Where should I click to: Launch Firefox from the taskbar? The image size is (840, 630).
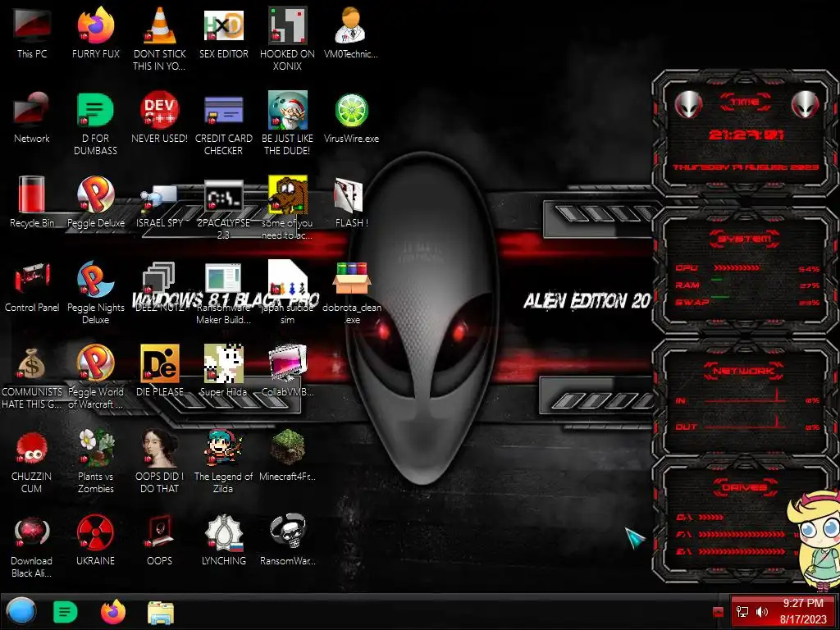coord(113,611)
